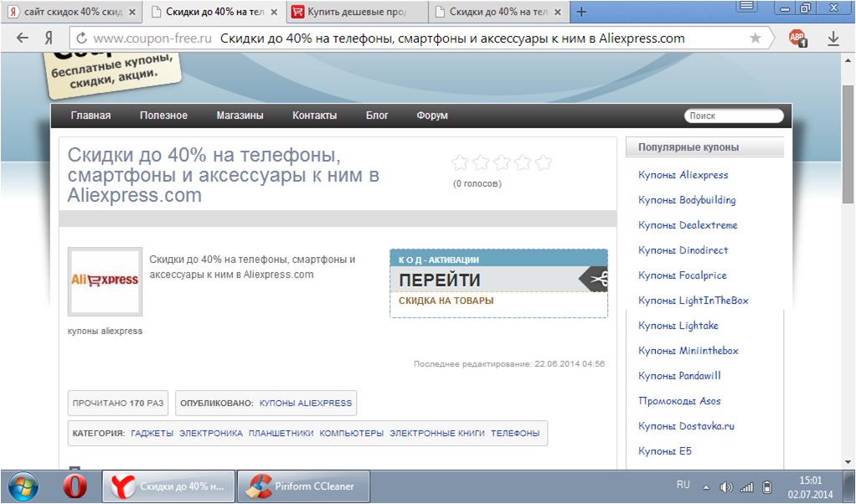Click the scrollbar down arrow
The image size is (856, 504).
(x=848, y=461)
